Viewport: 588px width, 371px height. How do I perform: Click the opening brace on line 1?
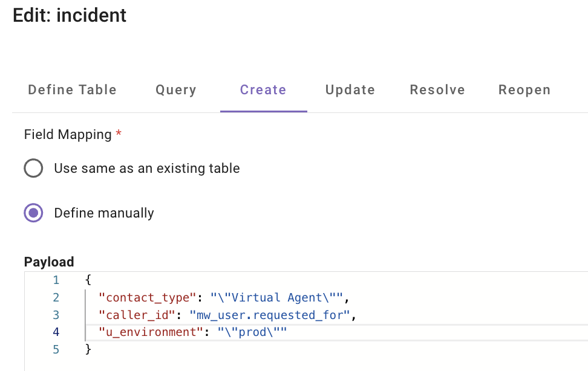pyautogui.click(x=89, y=280)
